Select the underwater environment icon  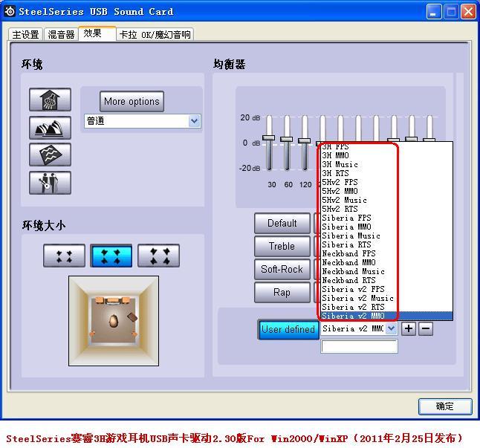click(51, 155)
